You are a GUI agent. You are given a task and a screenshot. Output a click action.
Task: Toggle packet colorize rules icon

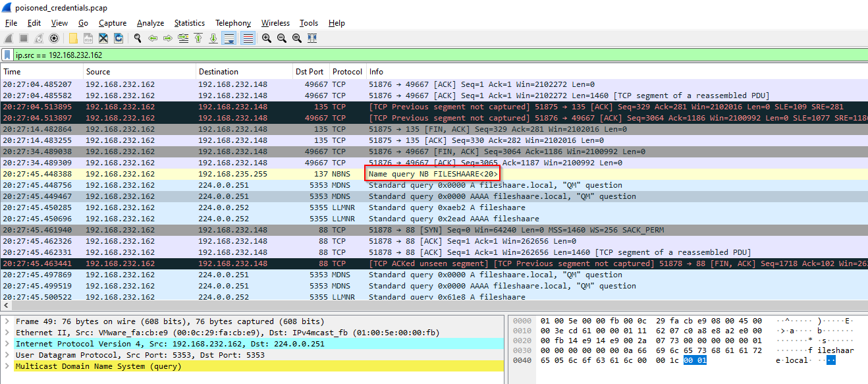(248, 38)
